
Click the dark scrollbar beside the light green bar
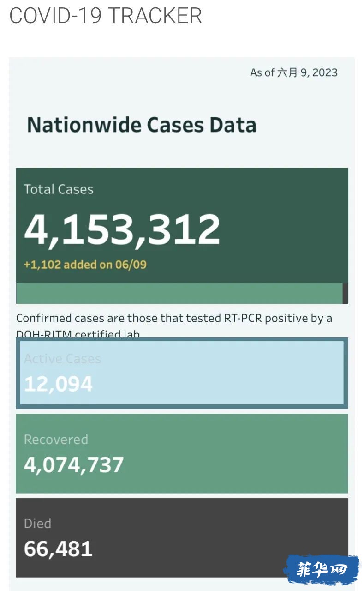point(345,293)
